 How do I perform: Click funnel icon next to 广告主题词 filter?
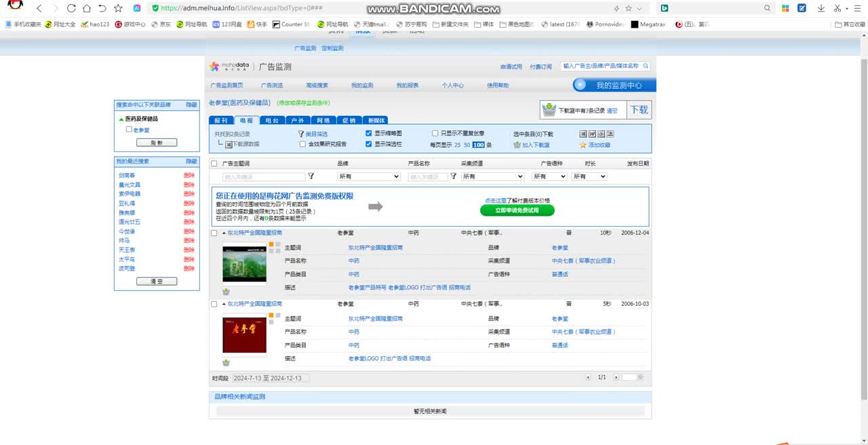pyautogui.click(x=311, y=176)
